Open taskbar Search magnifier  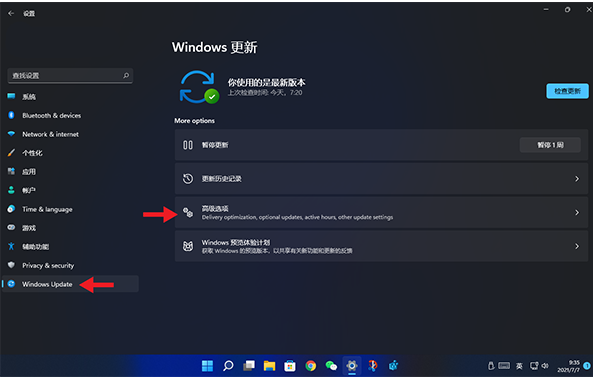coord(228,366)
